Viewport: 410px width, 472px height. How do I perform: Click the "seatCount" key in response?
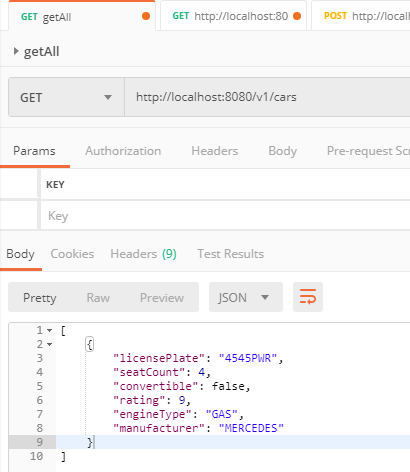tap(149, 372)
